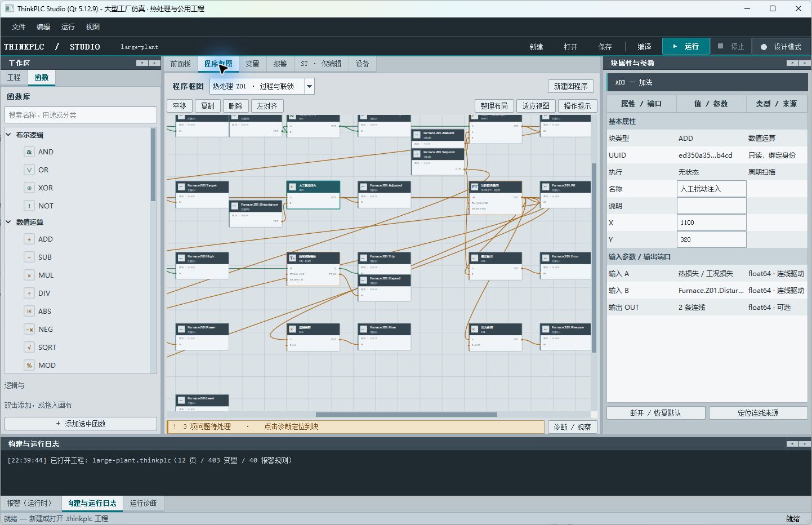Screen dimensions: 812x525
Task: Click the ADD plus icon in function library
Action: [x=29, y=239]
